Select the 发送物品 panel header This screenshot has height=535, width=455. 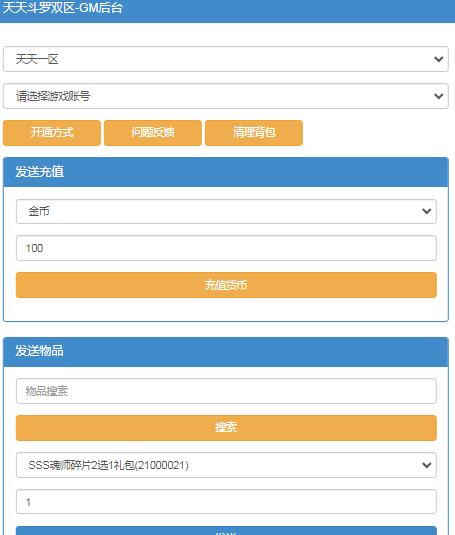pos(225,352)
